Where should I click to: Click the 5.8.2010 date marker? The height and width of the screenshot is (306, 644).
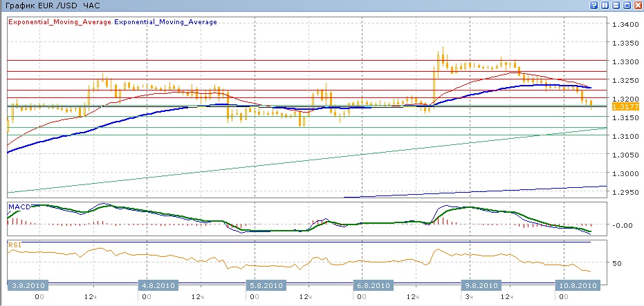[x=266, y=285]
